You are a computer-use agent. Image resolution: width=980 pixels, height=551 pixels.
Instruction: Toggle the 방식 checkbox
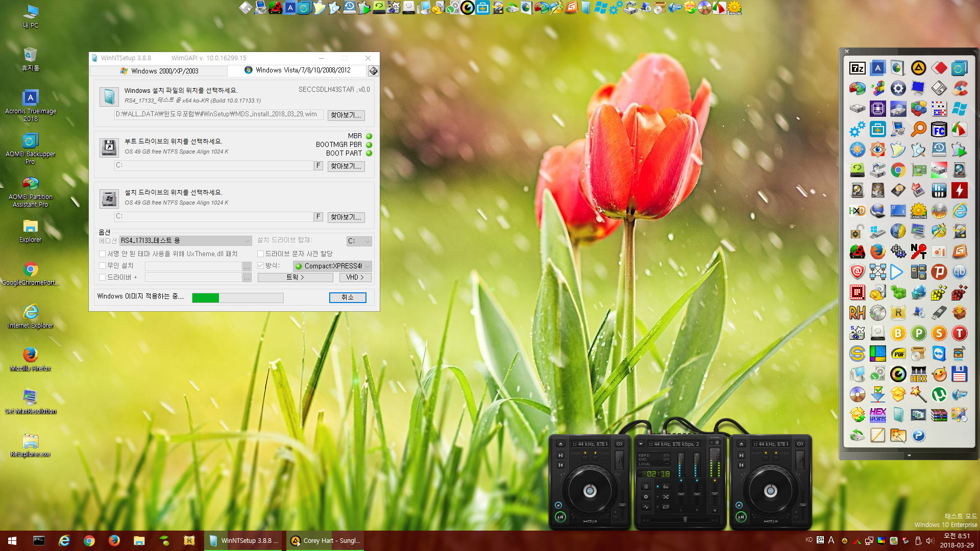tap(260, 265)
